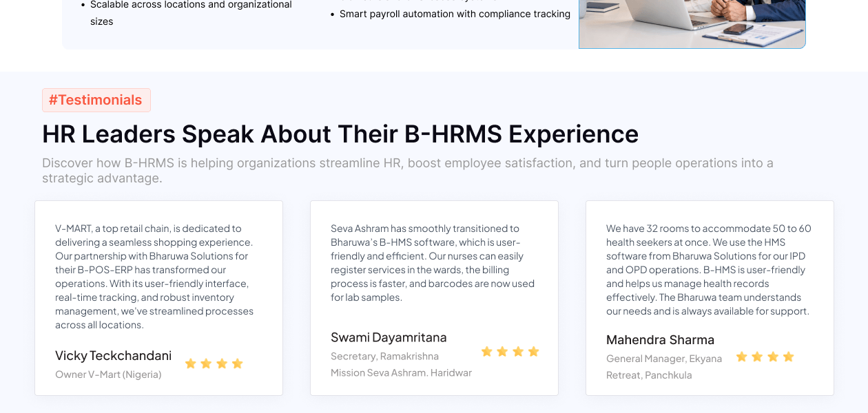Click the #Testimonials tag badge
Screen dimensions: 868x413
(96, 100)
